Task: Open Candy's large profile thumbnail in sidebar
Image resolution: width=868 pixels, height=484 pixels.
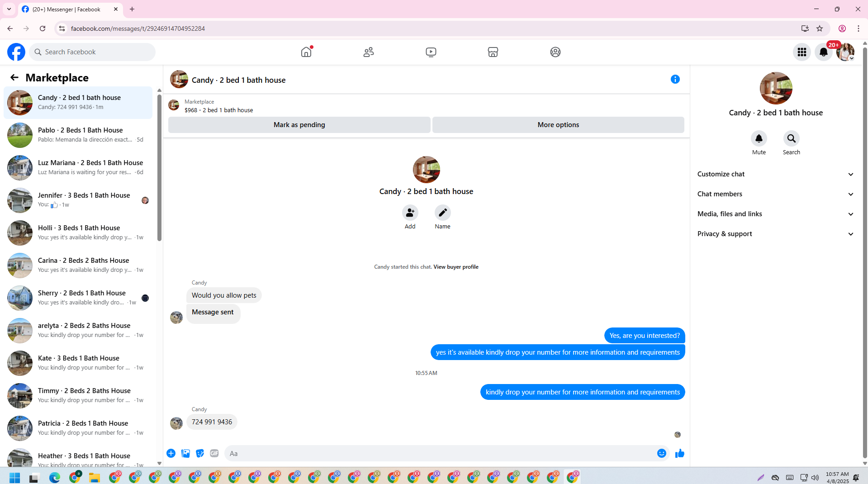Action: (776, 88)
